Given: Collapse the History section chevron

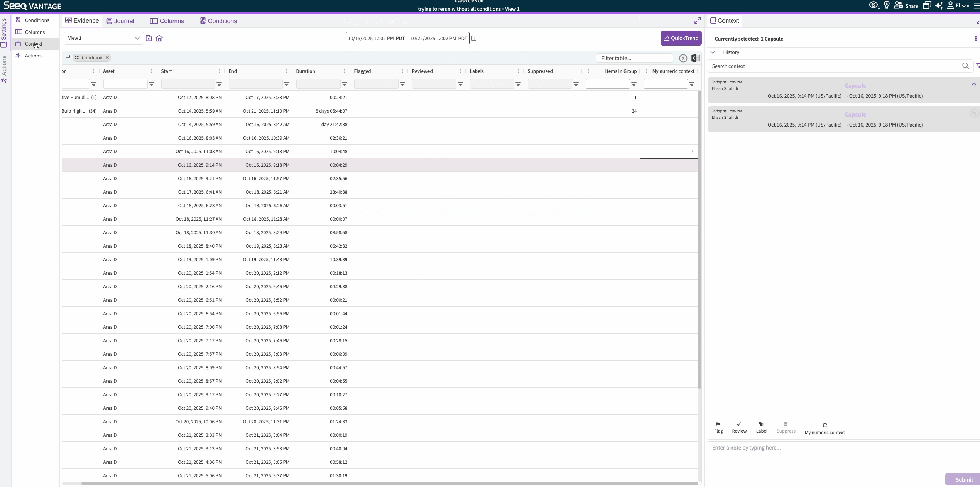Looking at the screenshot, I should coord(713,52).
